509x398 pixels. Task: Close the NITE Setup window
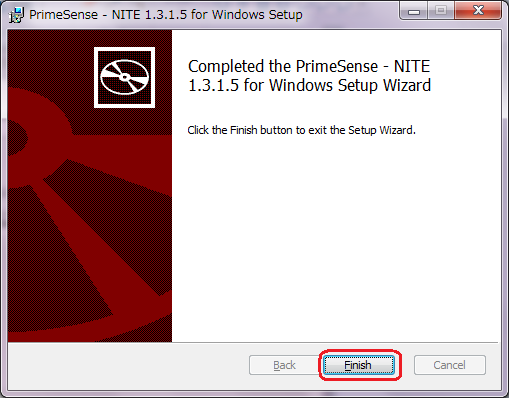click(x=478, y=11)
